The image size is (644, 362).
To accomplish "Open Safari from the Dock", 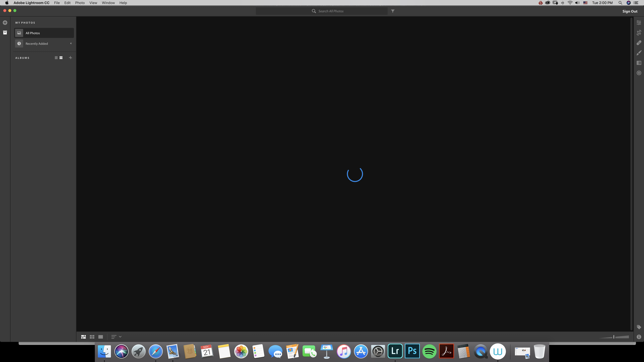I will point(155,351).
